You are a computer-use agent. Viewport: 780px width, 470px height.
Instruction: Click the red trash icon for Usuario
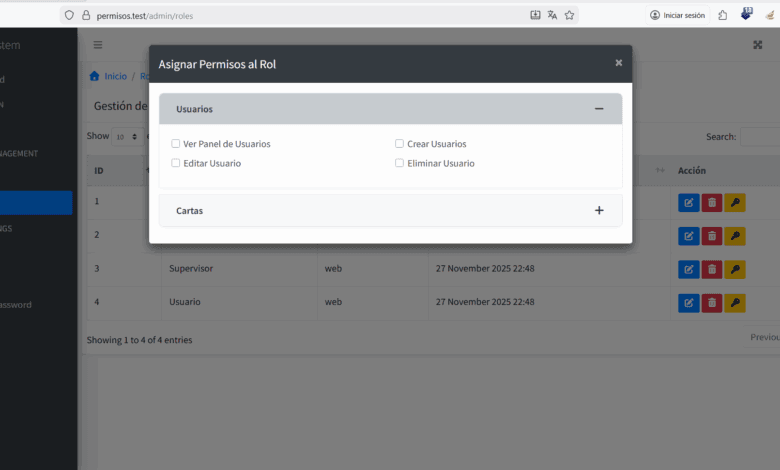pos(712,302)
